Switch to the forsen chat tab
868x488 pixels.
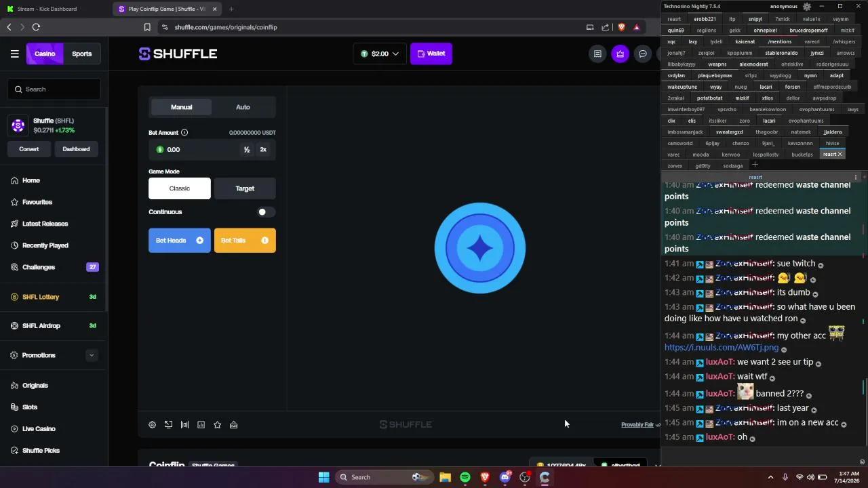click(792, 87)
